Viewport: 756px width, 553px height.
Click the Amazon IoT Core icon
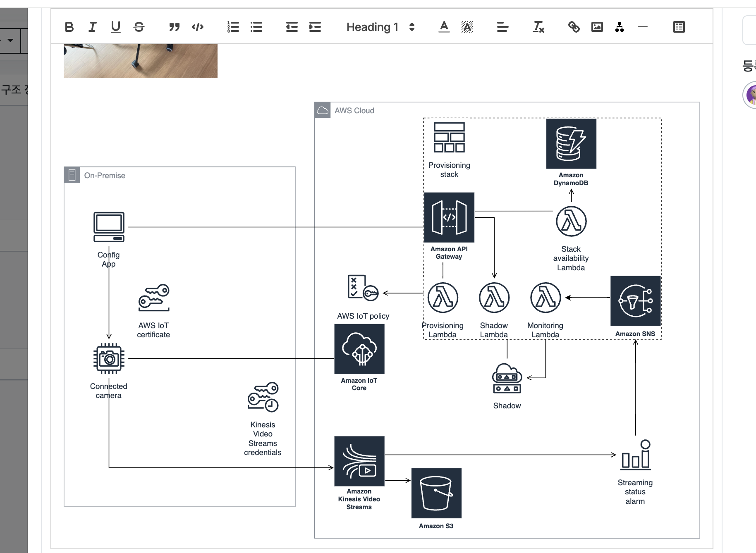point(359,349)
